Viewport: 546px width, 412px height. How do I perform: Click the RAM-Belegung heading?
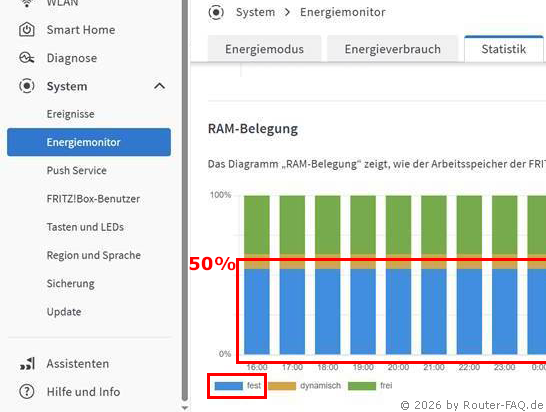[x=253, y=129]
